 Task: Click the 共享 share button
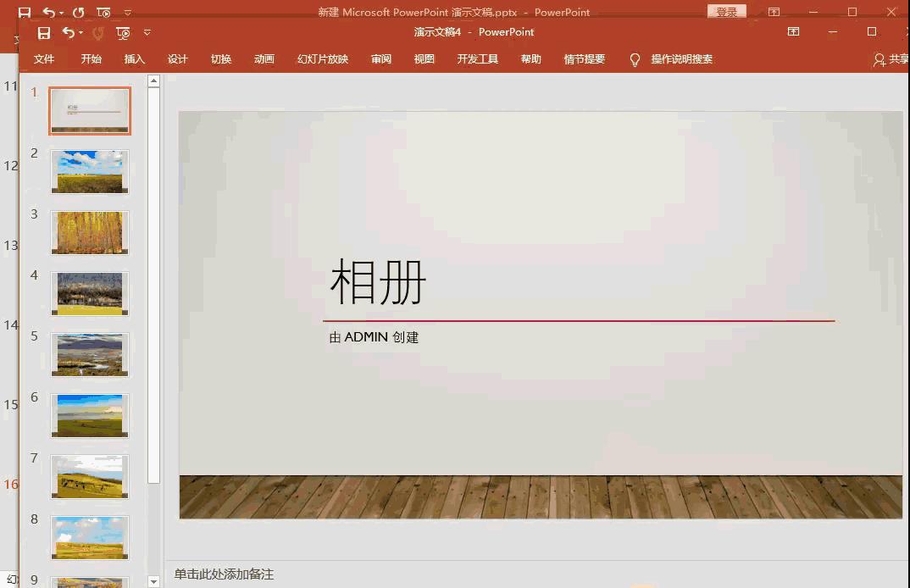point(901,59)
